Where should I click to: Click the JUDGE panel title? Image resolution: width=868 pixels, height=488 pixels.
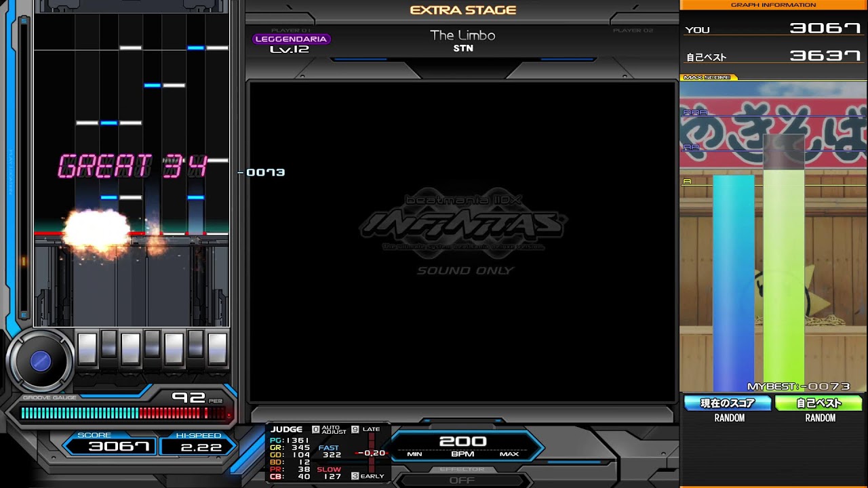[287, 429]
